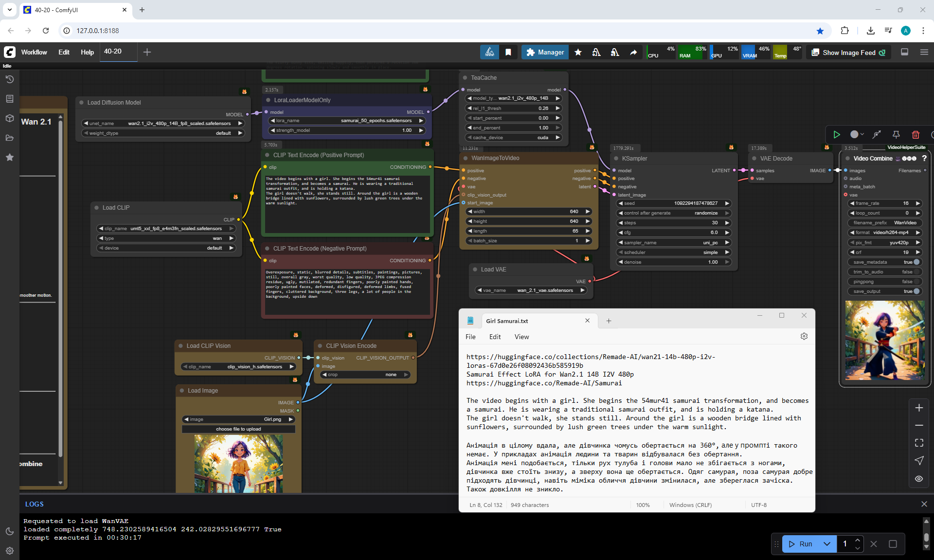934x560 pixels.
Task: Expand the Run button dropdown arrow
Action: tap(826, 544)
